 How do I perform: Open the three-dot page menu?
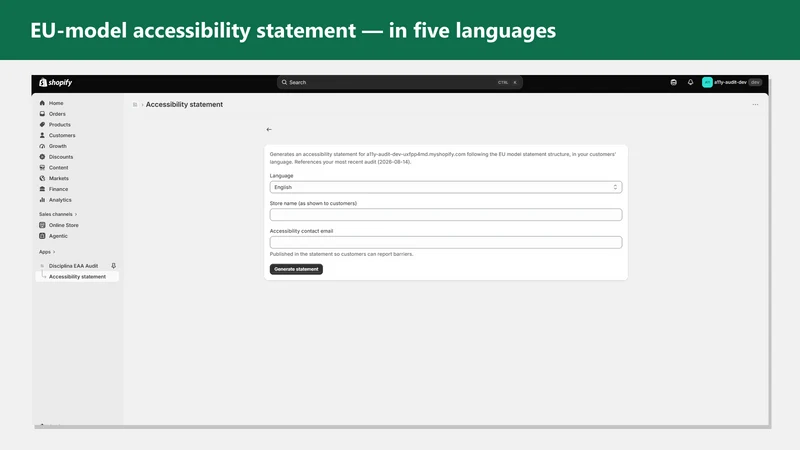pos(755,105)
